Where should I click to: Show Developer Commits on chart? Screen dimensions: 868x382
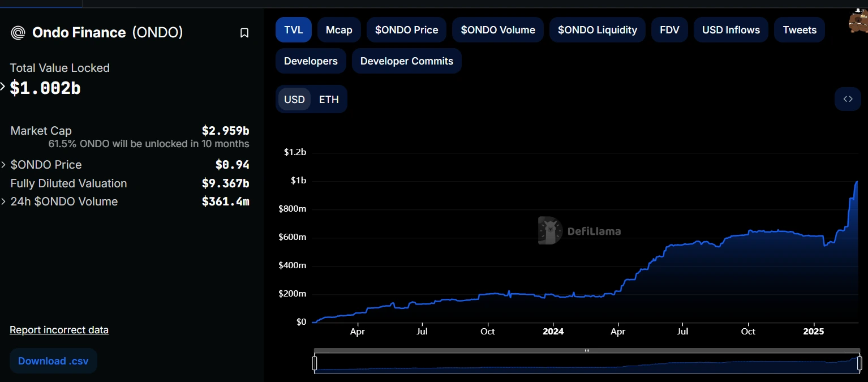click(407, 61)
